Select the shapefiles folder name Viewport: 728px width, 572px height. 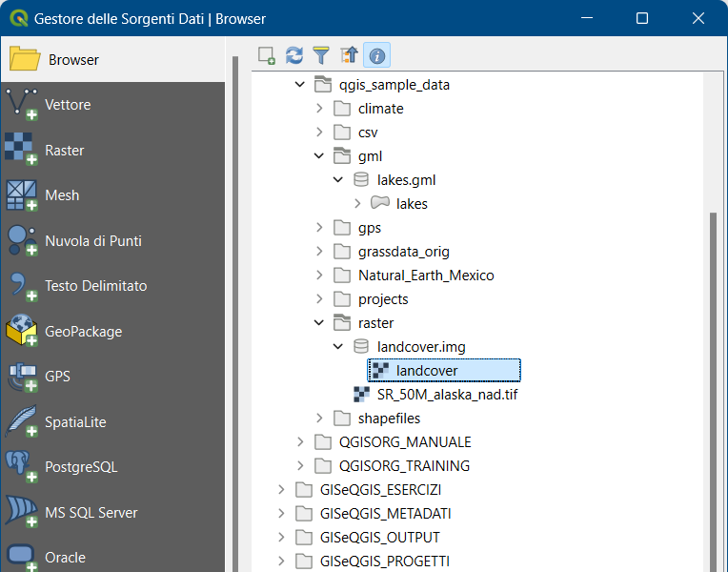pyautogui.click(x=389, y=419)
